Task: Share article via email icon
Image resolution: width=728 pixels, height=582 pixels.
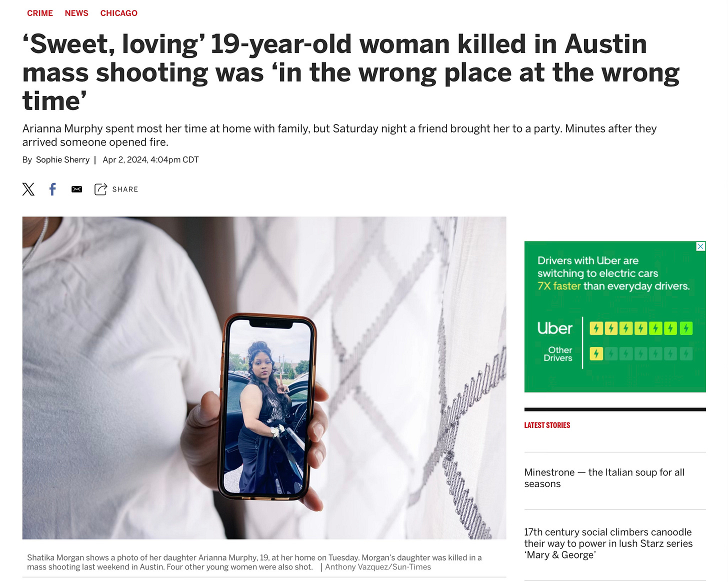Action: click(76, 189)
